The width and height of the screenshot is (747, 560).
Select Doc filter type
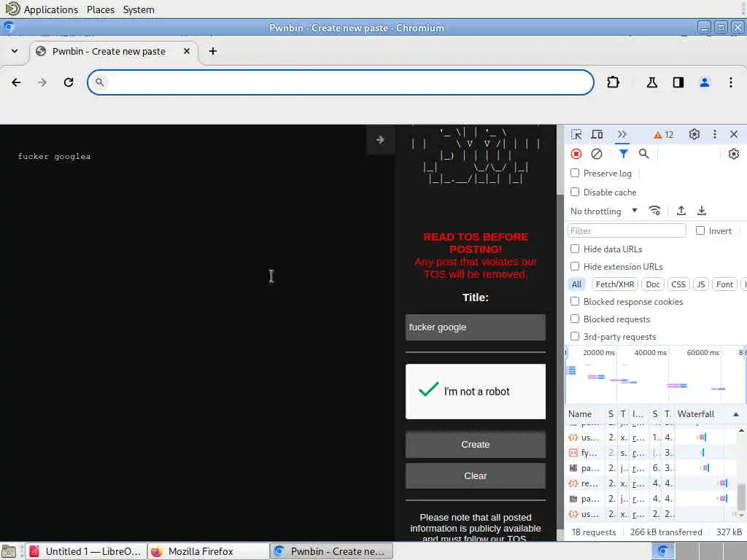653,284
